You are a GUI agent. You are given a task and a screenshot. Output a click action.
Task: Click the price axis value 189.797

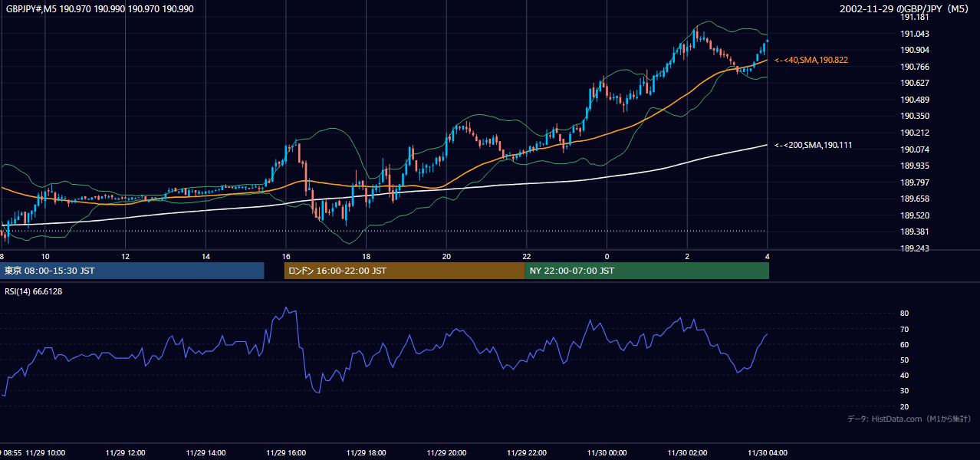pyautogui.click(x=915, y=182)
